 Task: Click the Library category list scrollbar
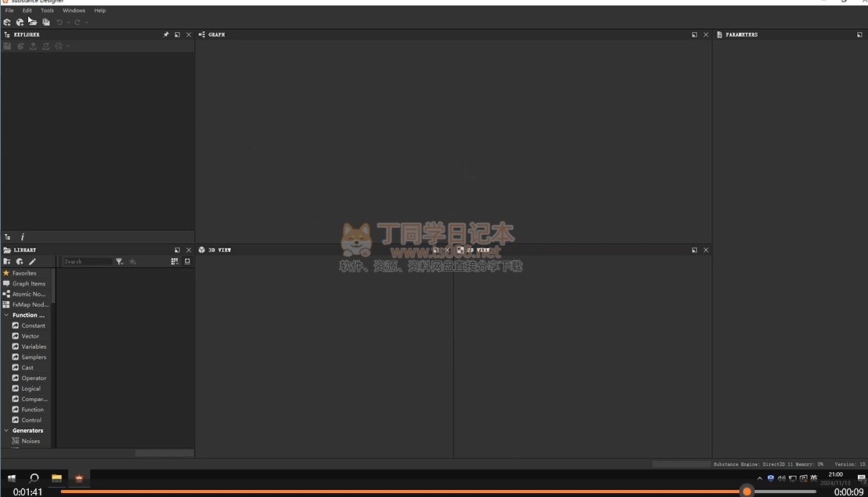point(53,286)
